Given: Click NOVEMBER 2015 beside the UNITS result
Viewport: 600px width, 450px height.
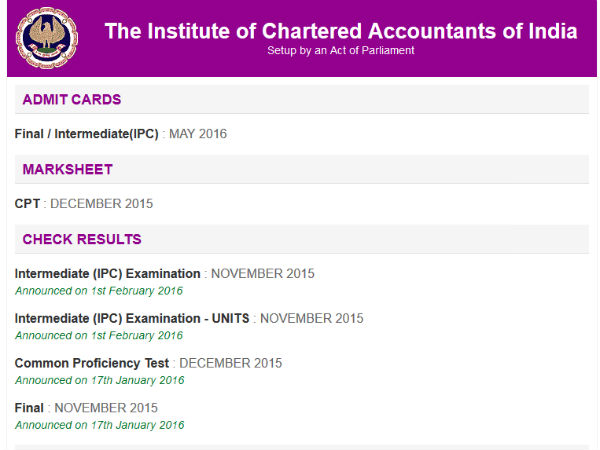Looking at the screenshot, I should point(311,319).
